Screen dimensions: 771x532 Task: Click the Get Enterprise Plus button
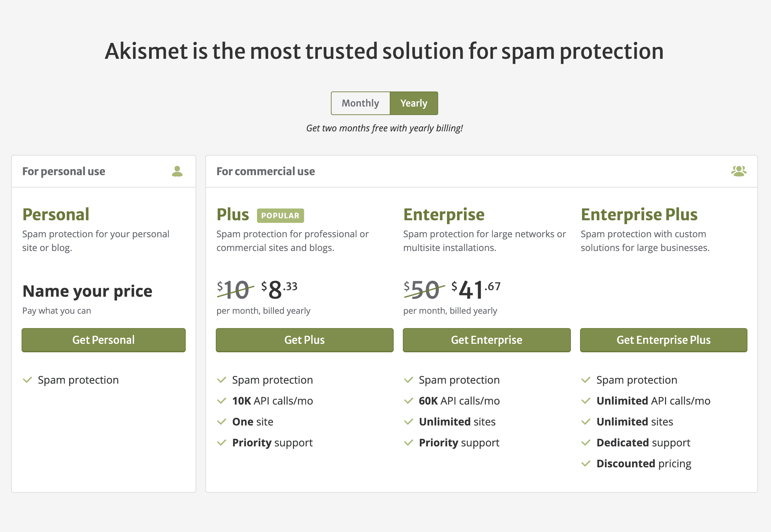pyautogui.click(x=664, y=340)
